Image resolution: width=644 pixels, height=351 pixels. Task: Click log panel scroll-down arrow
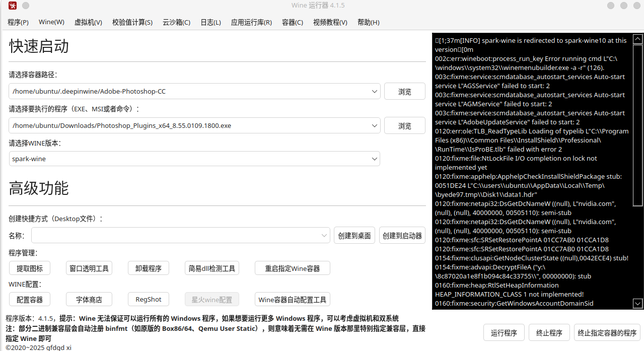coord(637,303)
